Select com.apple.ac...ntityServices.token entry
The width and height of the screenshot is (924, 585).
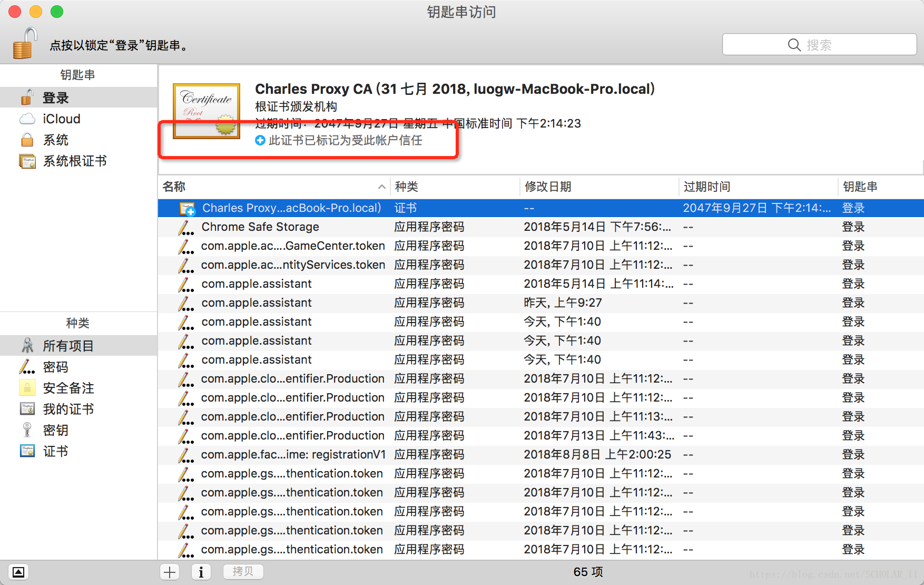(x=541, y=265)
